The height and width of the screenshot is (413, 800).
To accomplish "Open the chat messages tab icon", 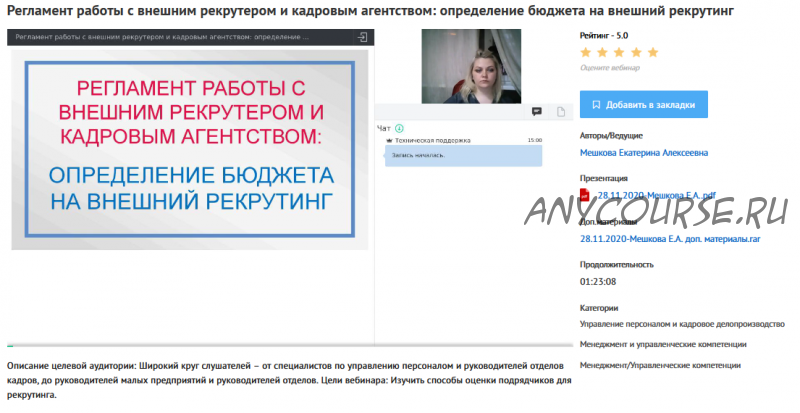I will coord(537,111).
